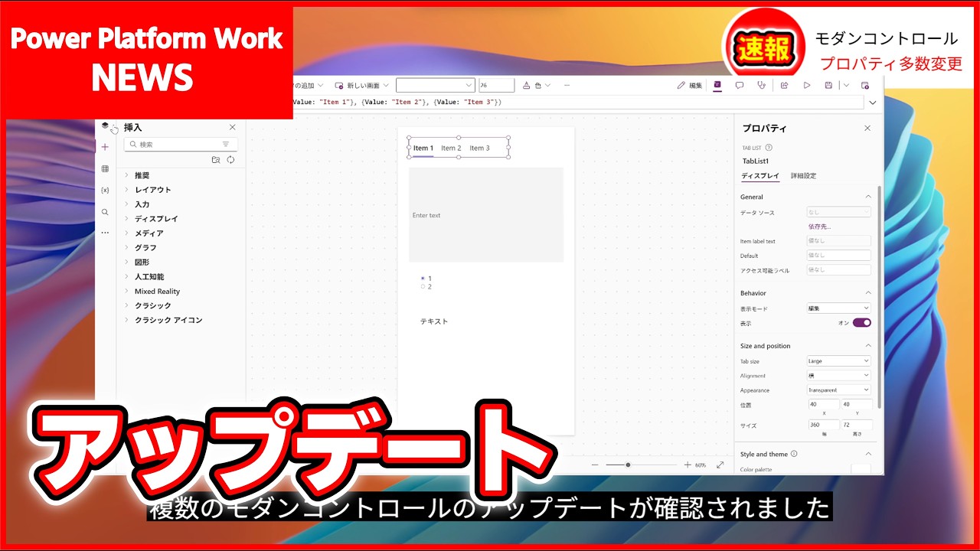
Task: Open the Tab size dropdown
Action: [x=838, y=361]
